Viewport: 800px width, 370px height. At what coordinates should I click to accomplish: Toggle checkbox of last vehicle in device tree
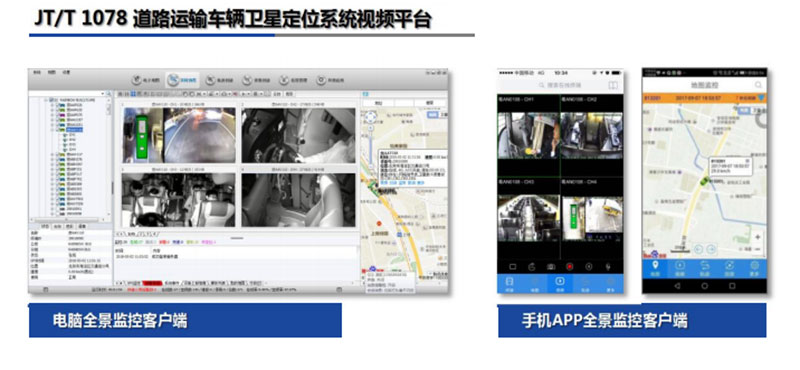(56, 214)
